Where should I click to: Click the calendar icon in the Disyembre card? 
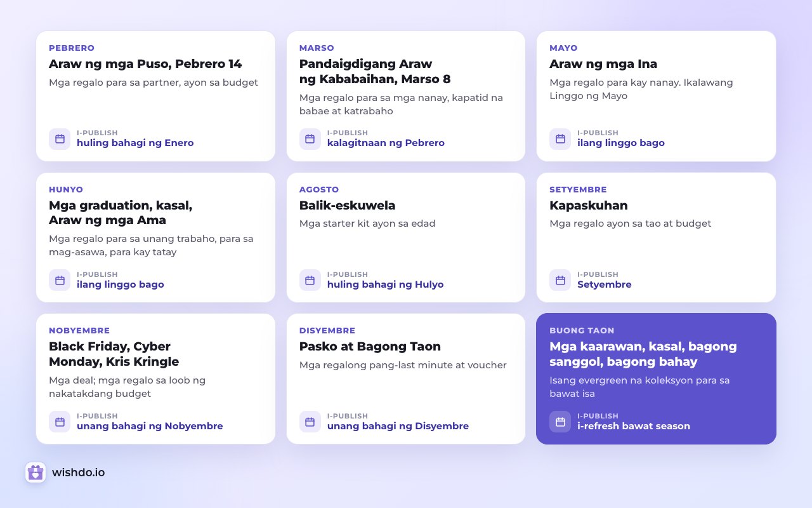click(x=310, y=422)
